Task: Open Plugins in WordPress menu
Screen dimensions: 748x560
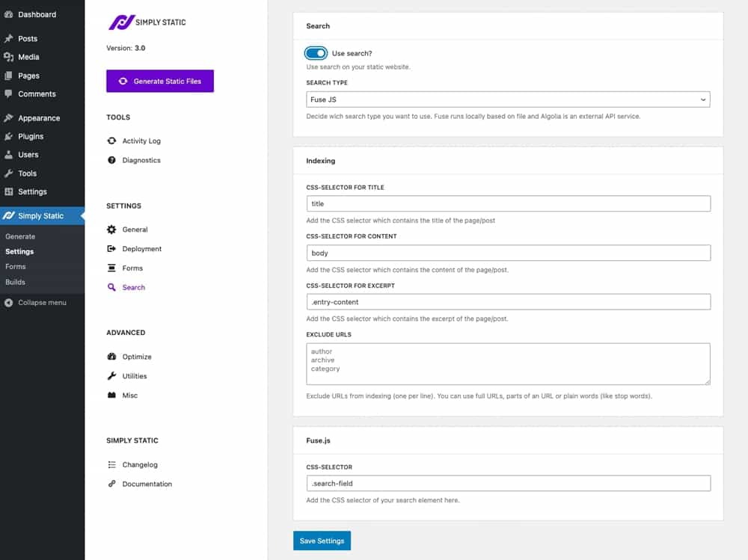Action: 31,136
